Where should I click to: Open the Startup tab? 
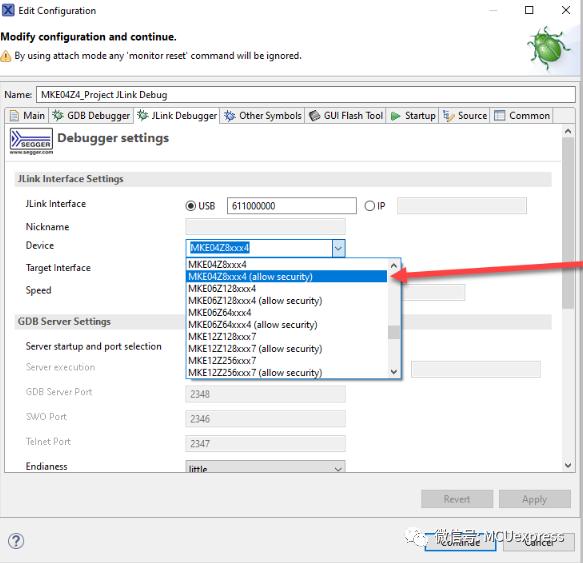pyautogui.click(x=413, y=116)
